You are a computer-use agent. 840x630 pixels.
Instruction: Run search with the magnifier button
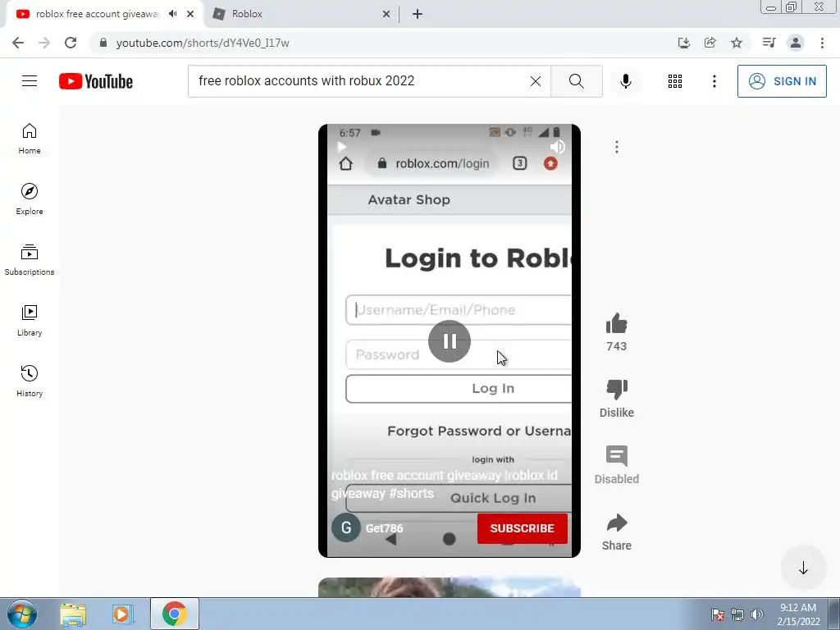577,81
